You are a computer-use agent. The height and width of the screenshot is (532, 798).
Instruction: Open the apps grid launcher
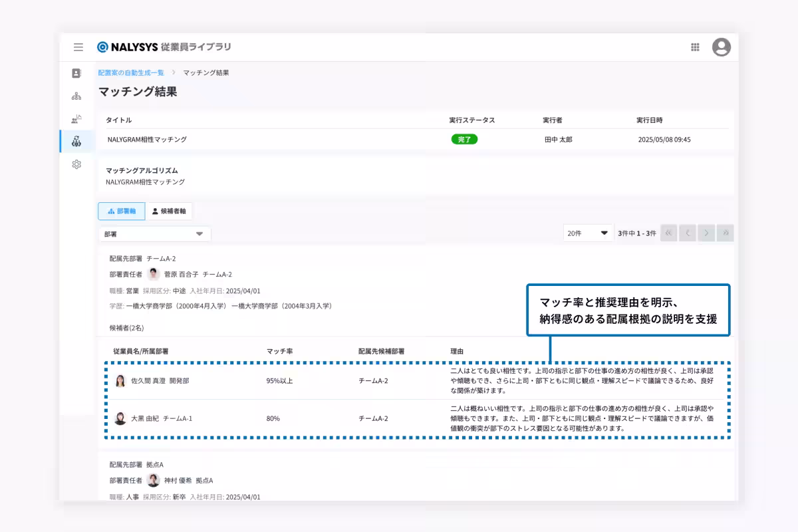pyautogui.click(x=695, y=47)
